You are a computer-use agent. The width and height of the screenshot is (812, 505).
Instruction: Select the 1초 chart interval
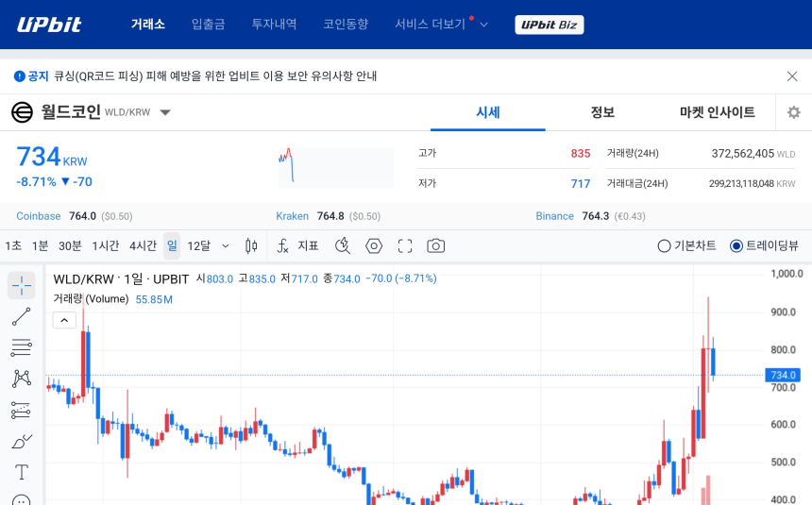(x=13, y=246)
